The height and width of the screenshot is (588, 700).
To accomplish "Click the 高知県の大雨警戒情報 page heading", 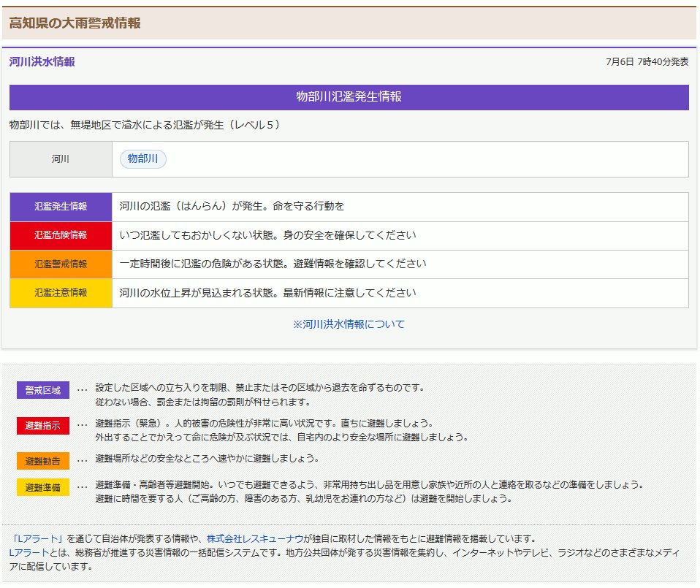I will click(75, 23).
